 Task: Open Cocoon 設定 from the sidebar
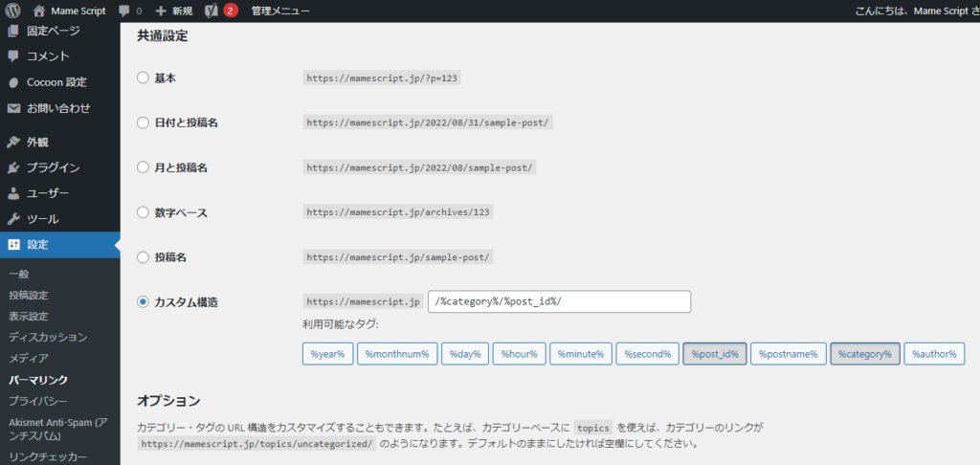[56, 82]
